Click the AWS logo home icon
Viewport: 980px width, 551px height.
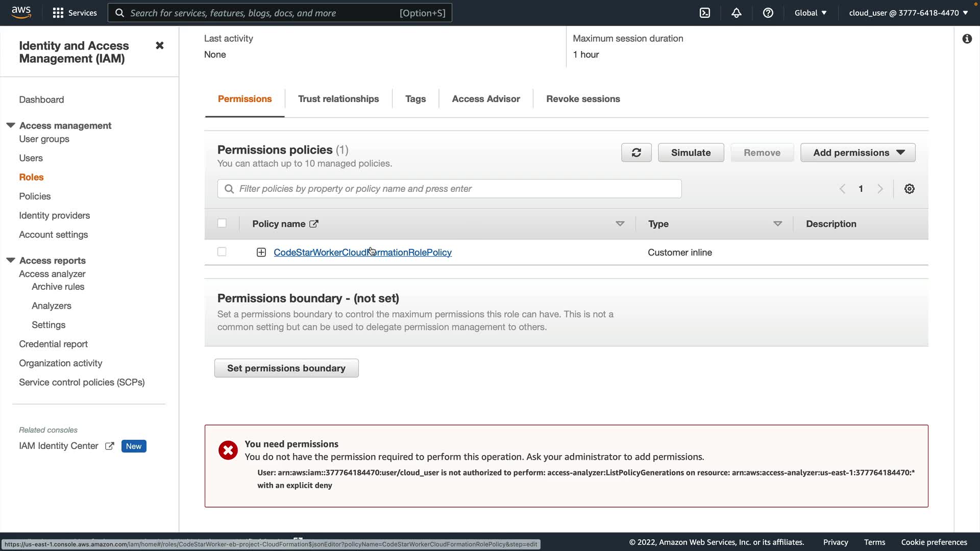coord(21,12)
